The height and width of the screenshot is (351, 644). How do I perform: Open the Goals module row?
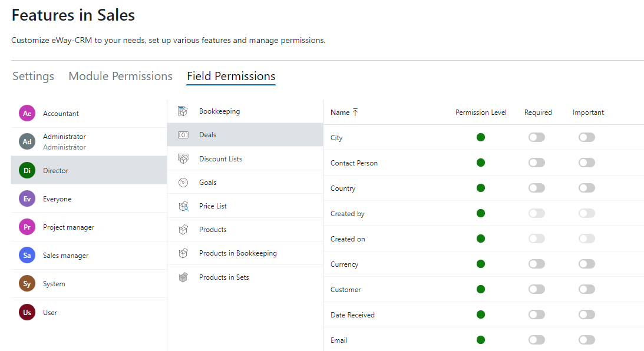pos(245,183)
